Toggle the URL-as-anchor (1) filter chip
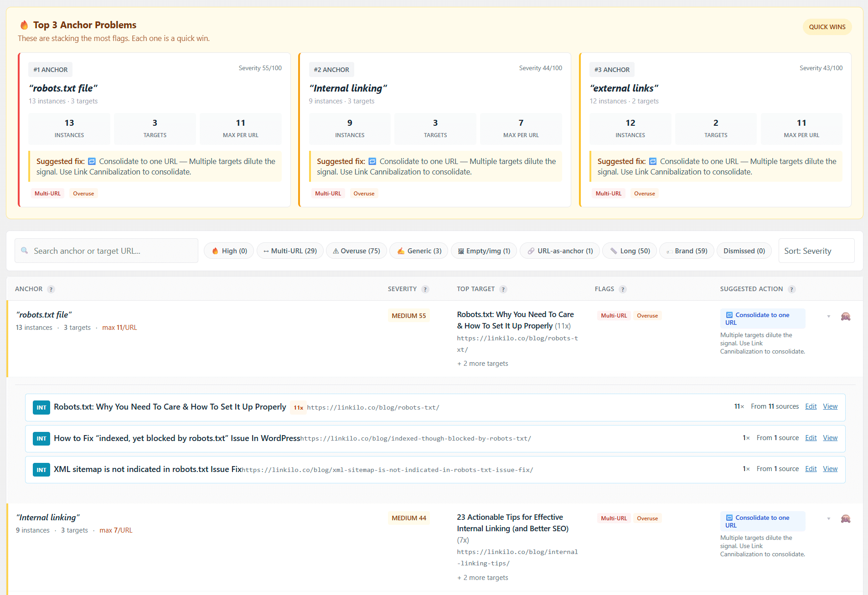The width and height of the screenshot is (868, 595). (x=560, y=251)
